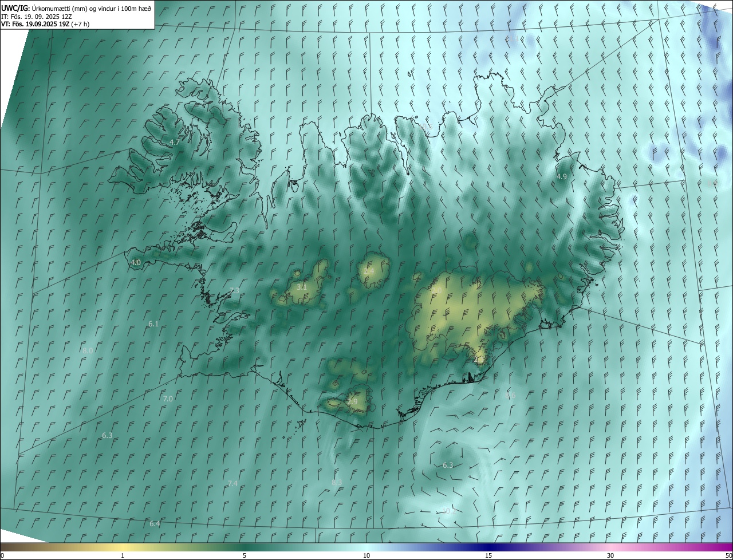Click the 2.4 value on the glacier
The width and height of the screenshot is (733, 560).
point(369,271)
